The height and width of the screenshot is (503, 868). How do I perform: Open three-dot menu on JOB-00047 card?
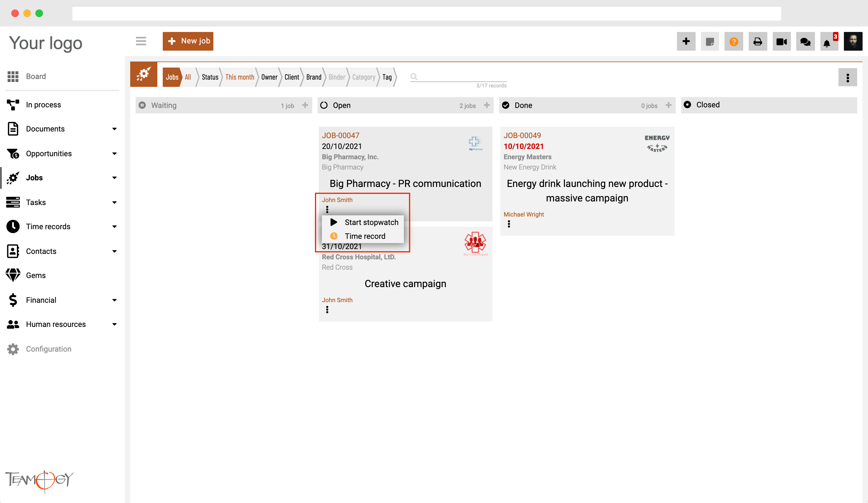327,210
